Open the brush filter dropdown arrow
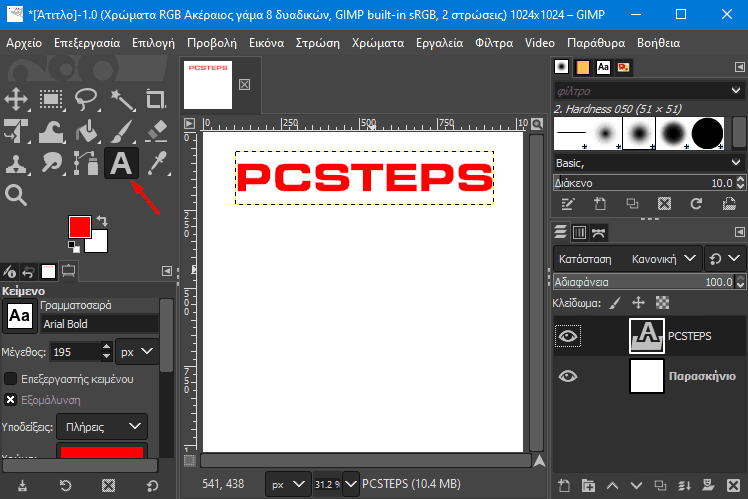The image size is (748, 499). point(736,90)
